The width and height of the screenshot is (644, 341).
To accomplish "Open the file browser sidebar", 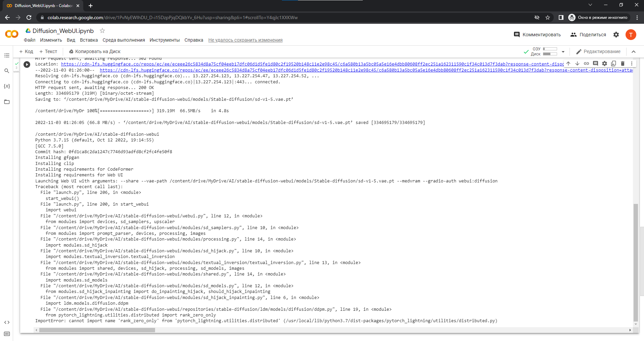I will [x=7, y=102].
